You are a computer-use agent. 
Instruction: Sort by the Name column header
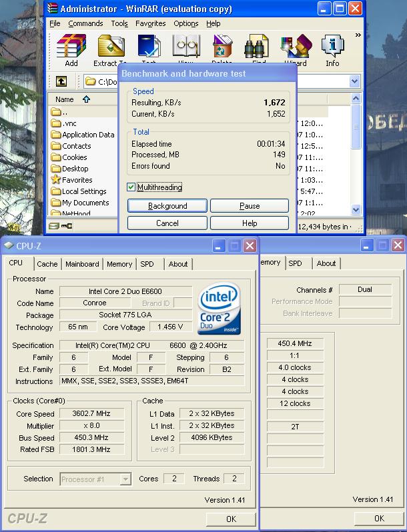(x=65, y=99)
